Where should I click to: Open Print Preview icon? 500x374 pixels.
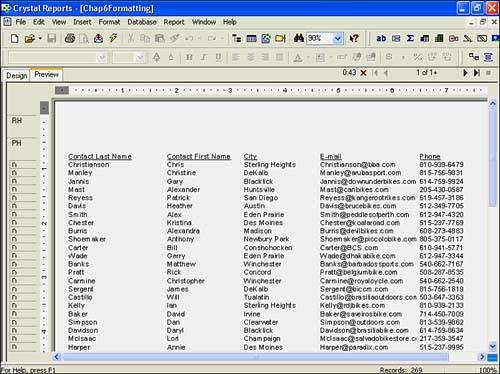84,38
